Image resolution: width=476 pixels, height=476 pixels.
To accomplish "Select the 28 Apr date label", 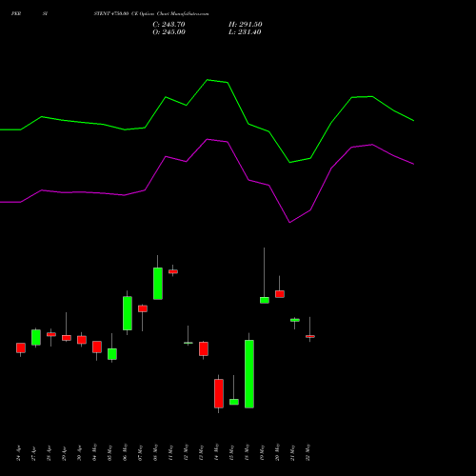I will [x=49, y=453].
